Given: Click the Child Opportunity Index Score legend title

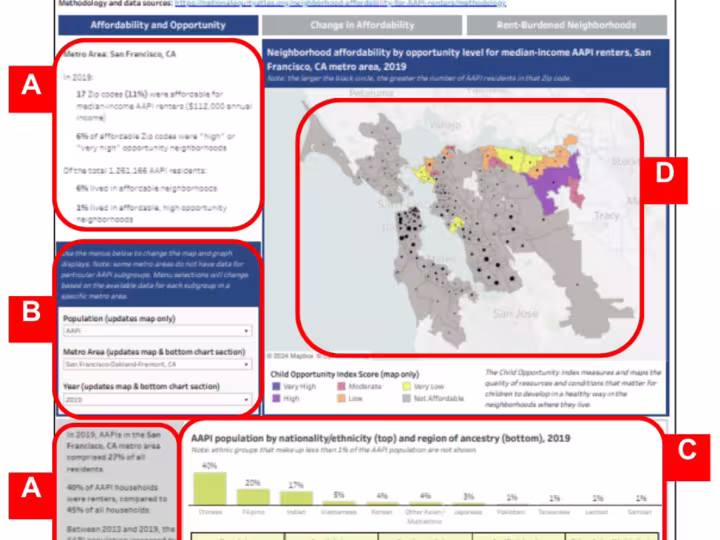Looking at the screenshot, I should point(344,374).
